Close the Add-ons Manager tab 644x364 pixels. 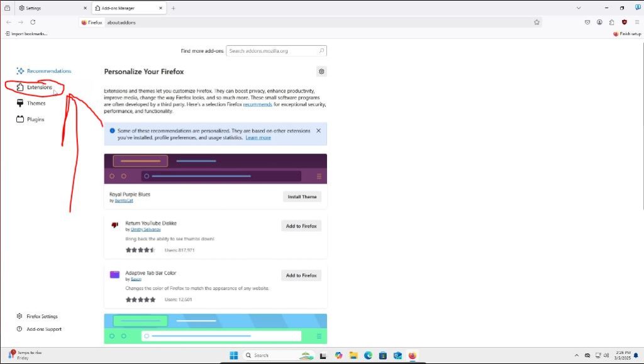pos(160,8)
